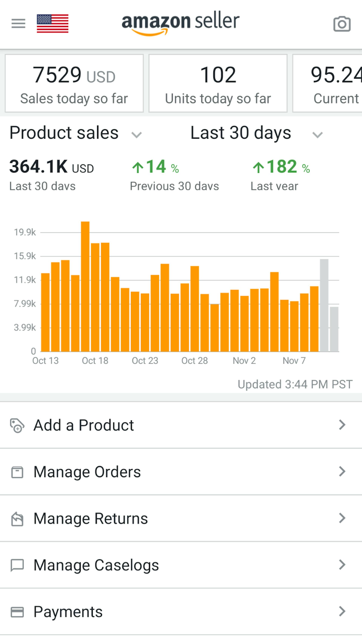Expand the Product sales metric dropdown

click(136, 135)
